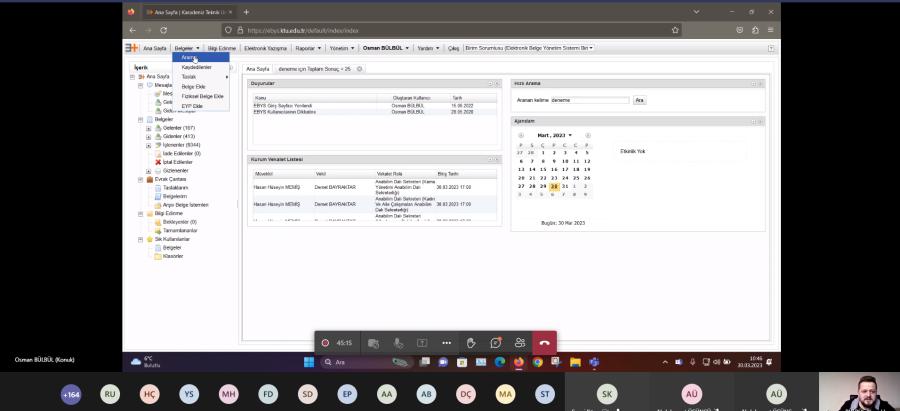900x411 pixels.
Task: Collapse the Bilgi Edinme tree node
Action: pos(141,214)
